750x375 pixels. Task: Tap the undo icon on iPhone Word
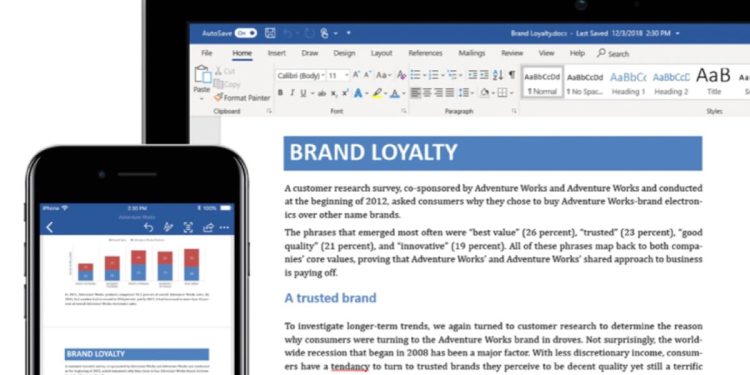(x=149, y=227)
